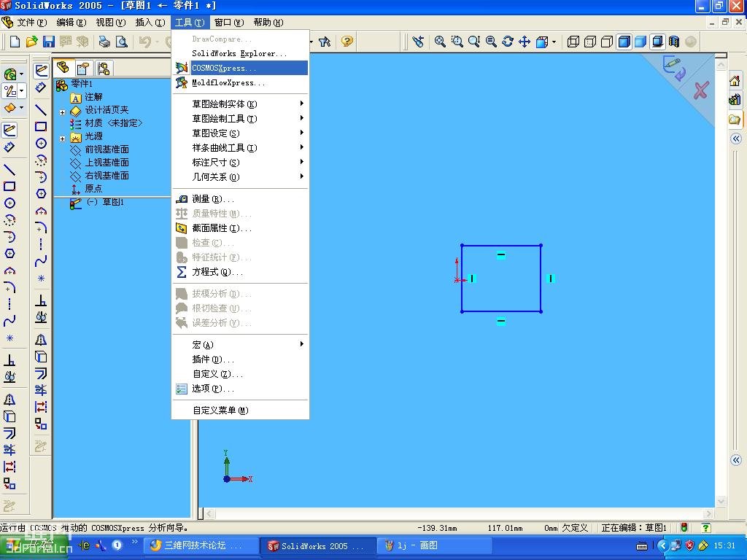Screen dimensions: 747x560
Task: Click exit sketch confirmation corner icon
Action: click(674, 68)
